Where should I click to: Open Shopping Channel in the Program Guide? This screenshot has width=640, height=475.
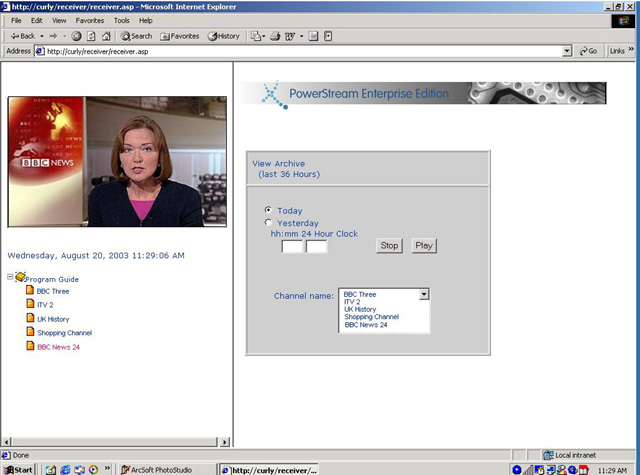click(x=64, y=333)
